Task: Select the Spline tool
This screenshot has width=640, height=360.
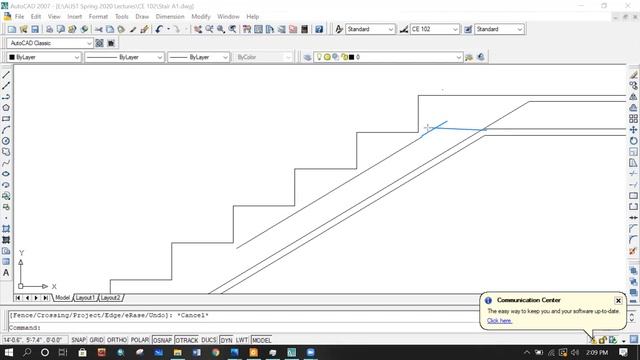Action: 6,163
